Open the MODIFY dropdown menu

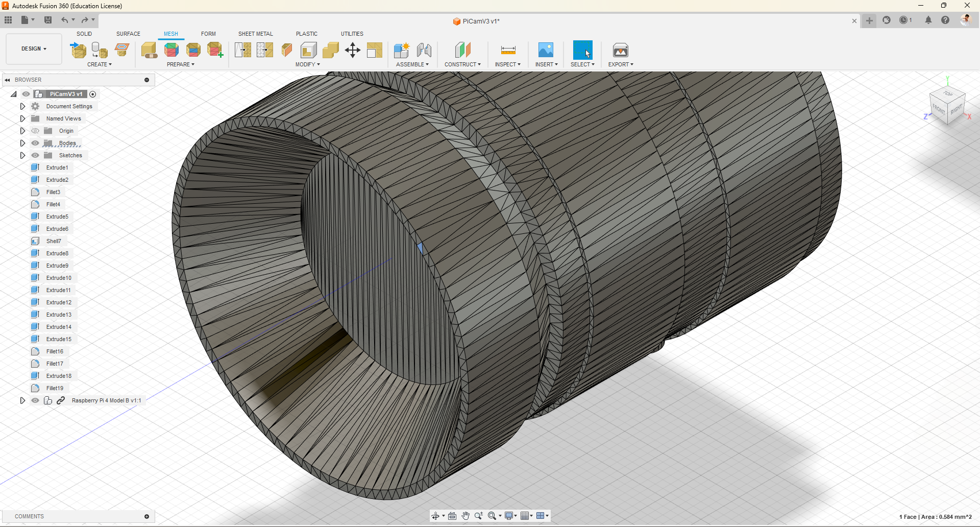click(308, 64)
